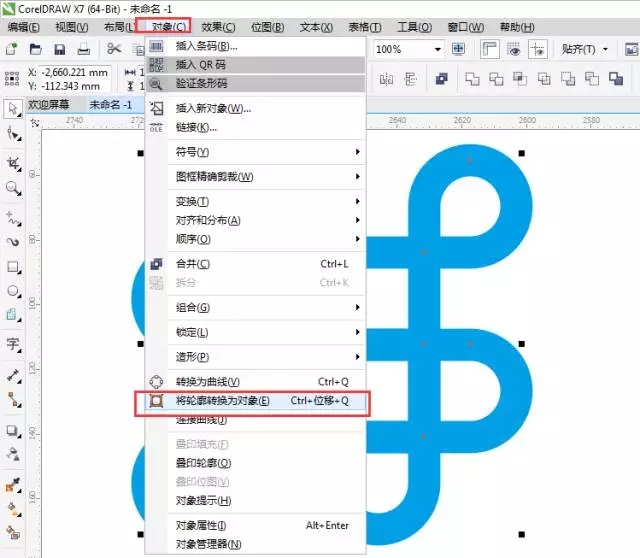
Task: Click the Front Minus Back icon
Action: (568, 78)
